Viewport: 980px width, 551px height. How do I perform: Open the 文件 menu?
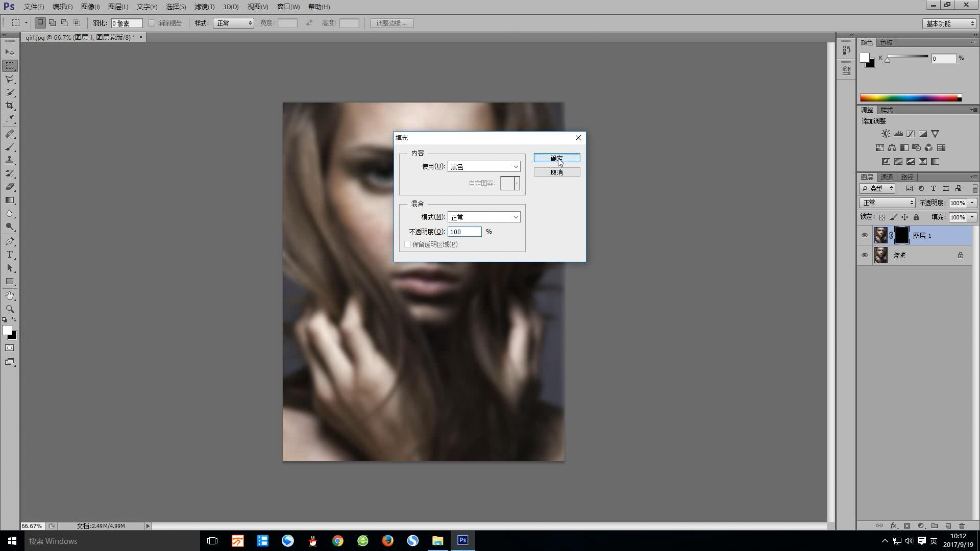coord(34,7)
